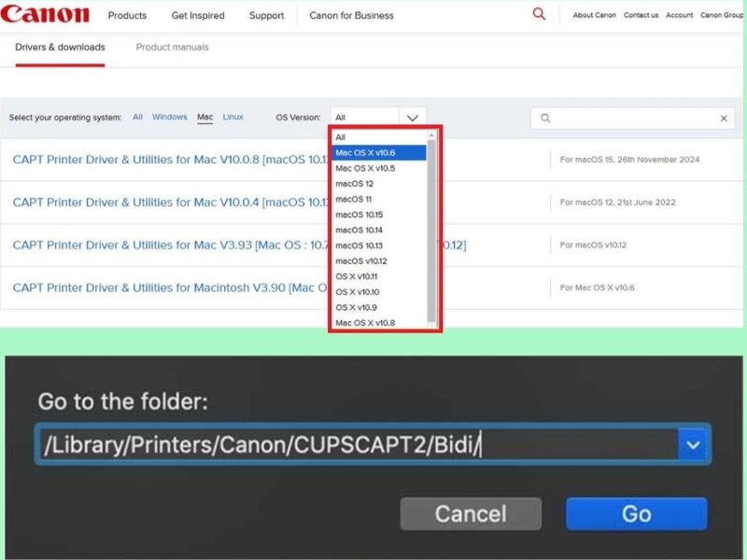Switch to Drivers & downloads tab
The height and width of the screenshot is (560, 747).
click(x=60, y=48)
